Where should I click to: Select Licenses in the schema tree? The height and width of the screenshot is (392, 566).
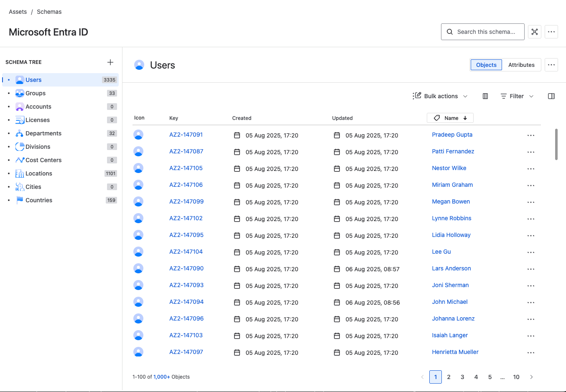(x=61, y=120)
